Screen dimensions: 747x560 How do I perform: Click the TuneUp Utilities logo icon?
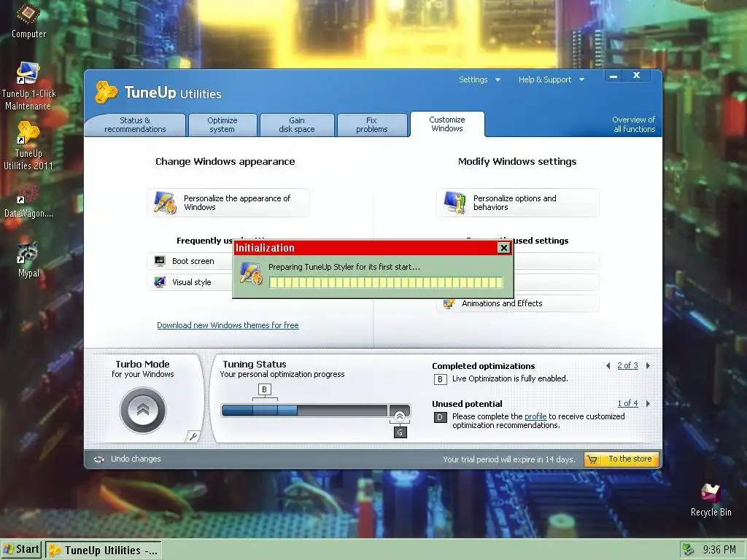106,92
